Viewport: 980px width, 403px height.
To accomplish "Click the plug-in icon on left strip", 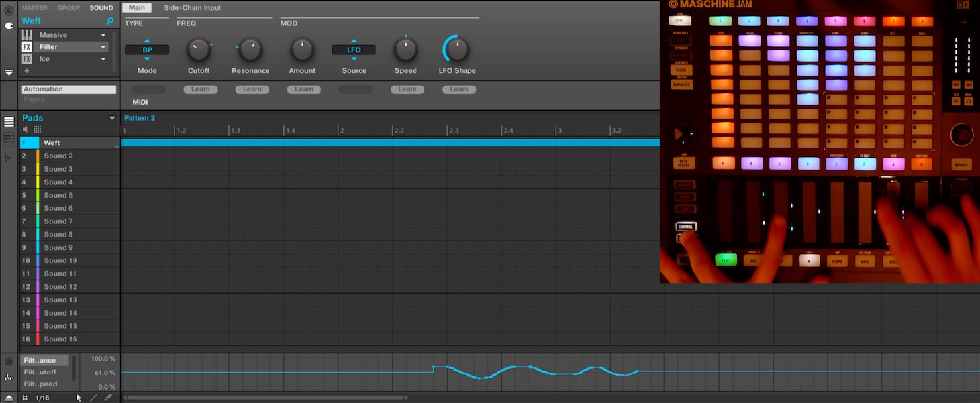I will [x=9, y=26].
